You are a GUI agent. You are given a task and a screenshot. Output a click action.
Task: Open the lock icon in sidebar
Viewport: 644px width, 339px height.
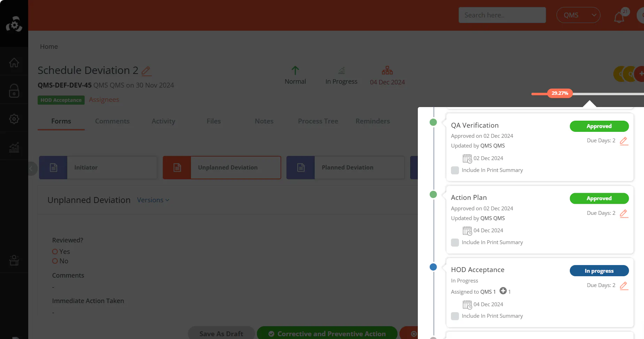point(14,91)
